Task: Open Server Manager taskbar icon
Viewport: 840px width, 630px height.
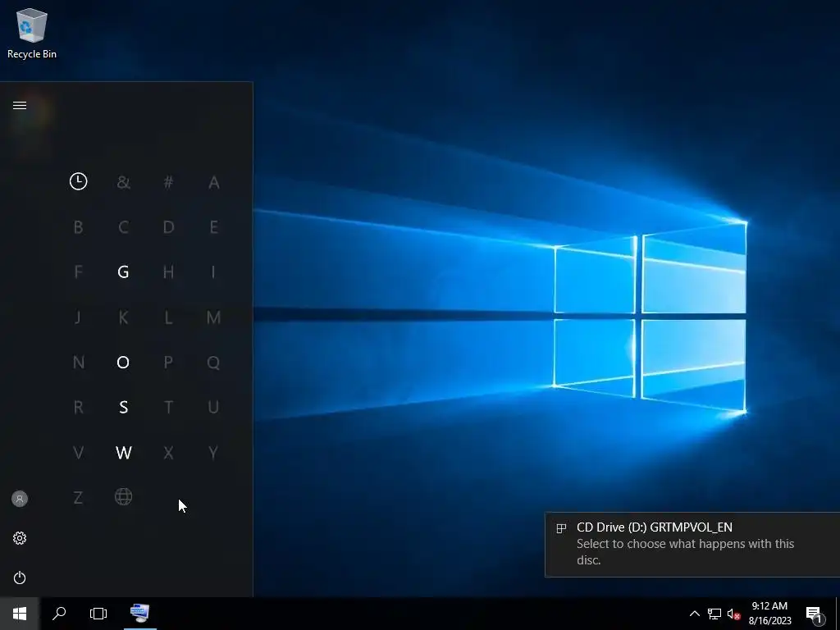Action: (x=139, y=614)
